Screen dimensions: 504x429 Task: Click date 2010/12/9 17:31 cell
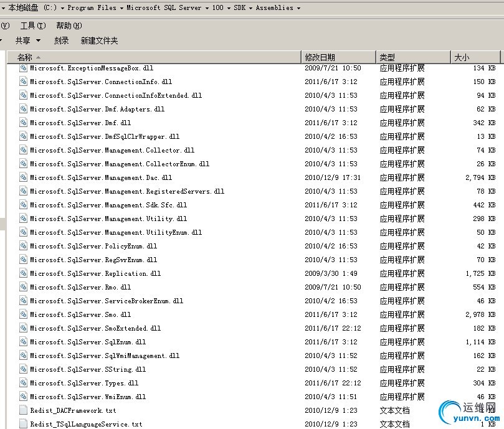(x=333, y=177)
